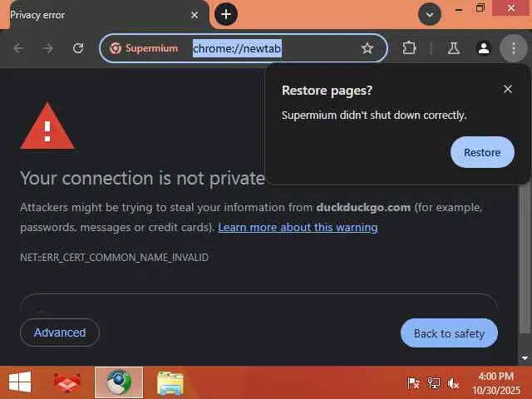Go back to previous page arrow
Screen dimensions: 532x399
(x=18, y=48)
